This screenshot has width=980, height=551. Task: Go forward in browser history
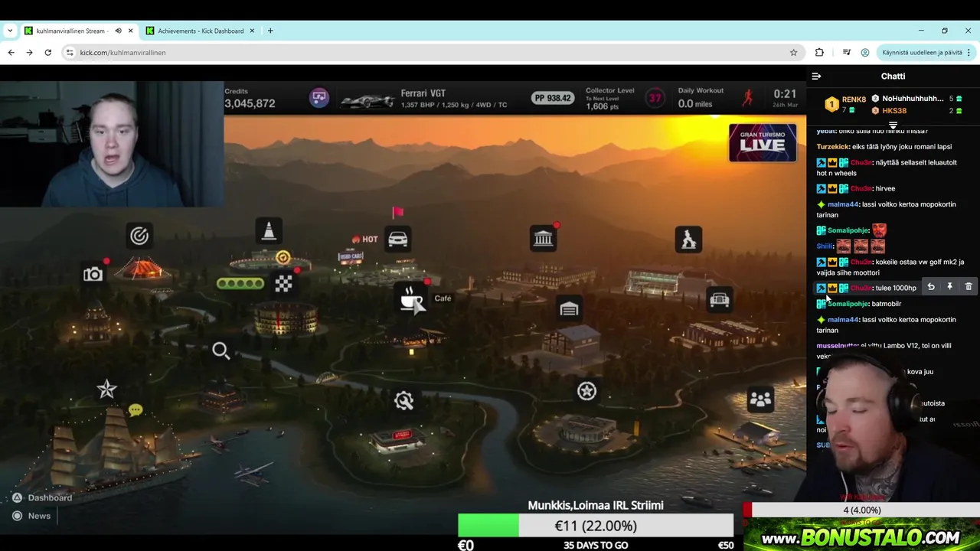(x=29, y=53)
